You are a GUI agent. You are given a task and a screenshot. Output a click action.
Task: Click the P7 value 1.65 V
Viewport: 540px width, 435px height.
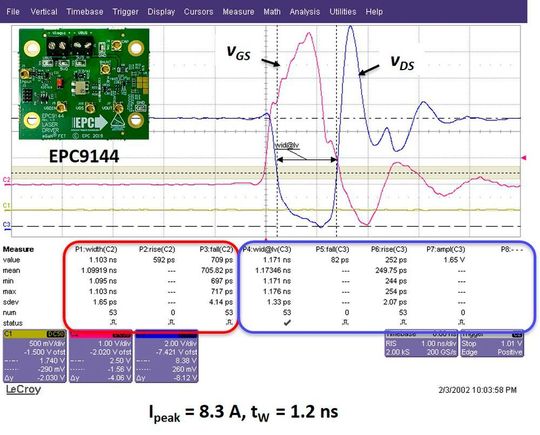click(454, 260)
